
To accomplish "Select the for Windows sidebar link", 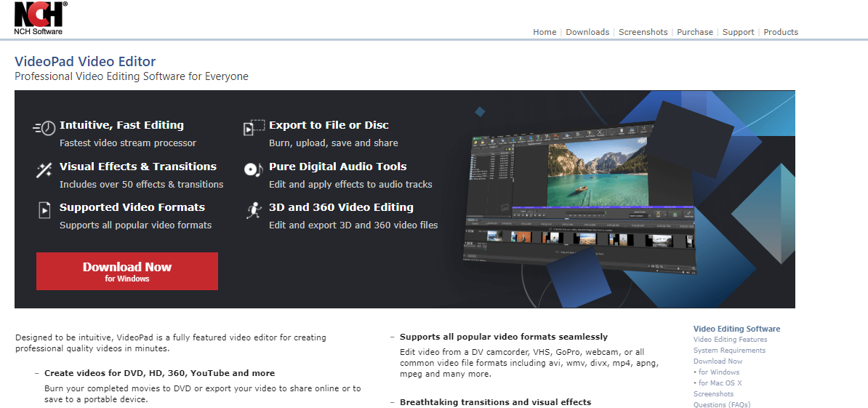I will click(718, 372).
